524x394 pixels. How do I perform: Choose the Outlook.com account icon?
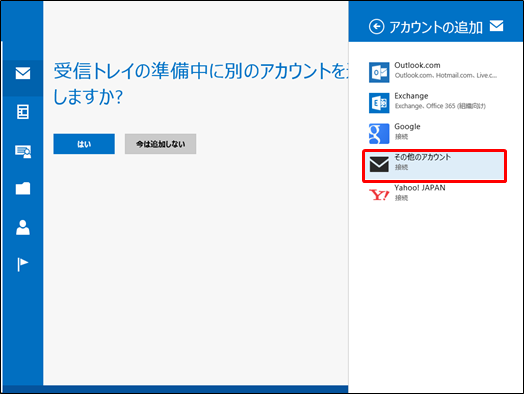pos(379,72)
